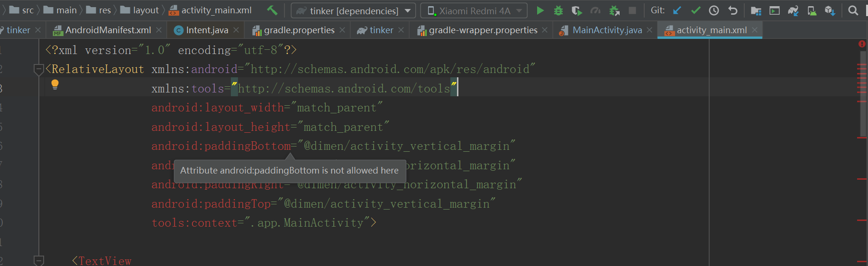868x266 pixels.
Task: Click the RelativeLayout tag name
Action: point(98,69)
